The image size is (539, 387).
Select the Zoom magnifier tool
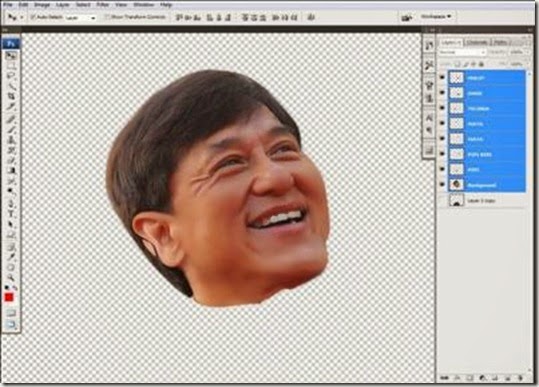coord(11,277)
